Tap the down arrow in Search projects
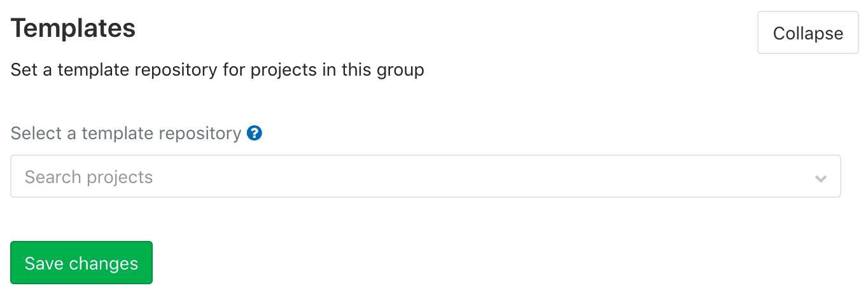868x295 pixels. 821,179
